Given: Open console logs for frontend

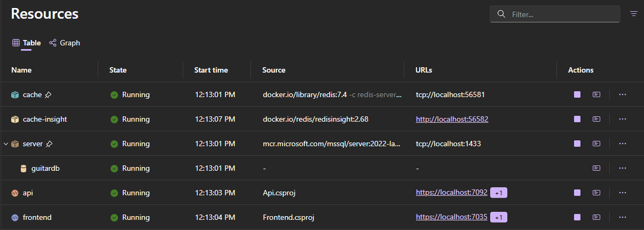Looking at the screenshot, I should pyautogui.click(x=596, y=217).
